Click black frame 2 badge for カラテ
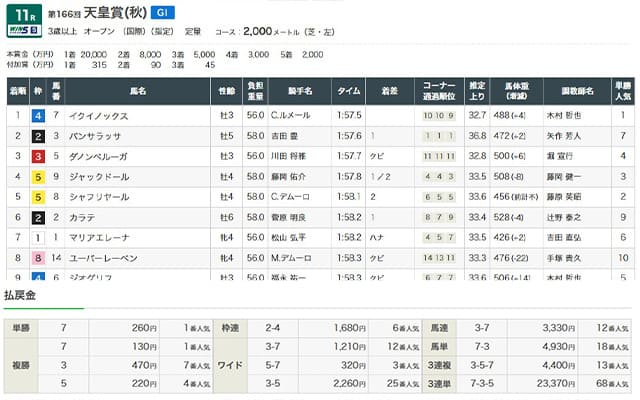640x400 pixels. click(38, 218)
